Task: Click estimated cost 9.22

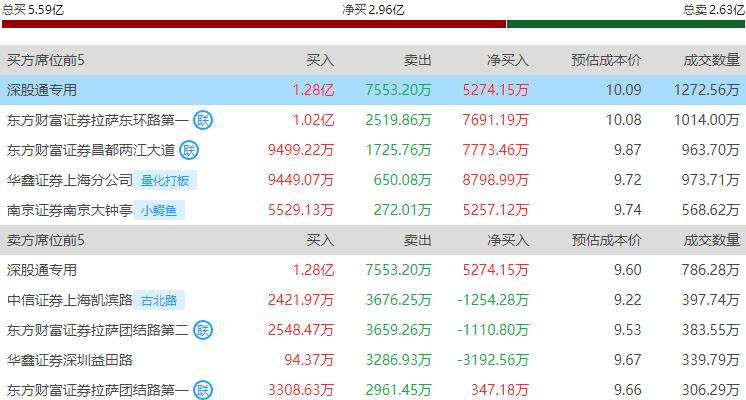Action: (x=627, y=300)
